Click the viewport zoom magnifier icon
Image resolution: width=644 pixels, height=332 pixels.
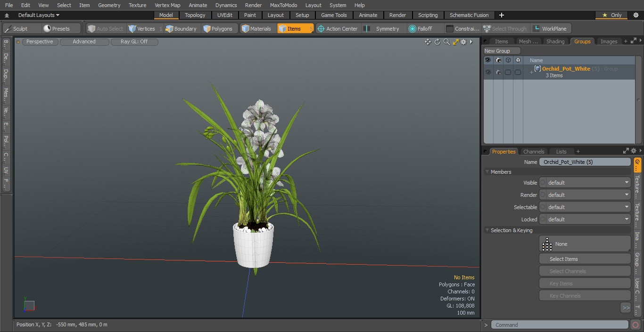[446, 42]
